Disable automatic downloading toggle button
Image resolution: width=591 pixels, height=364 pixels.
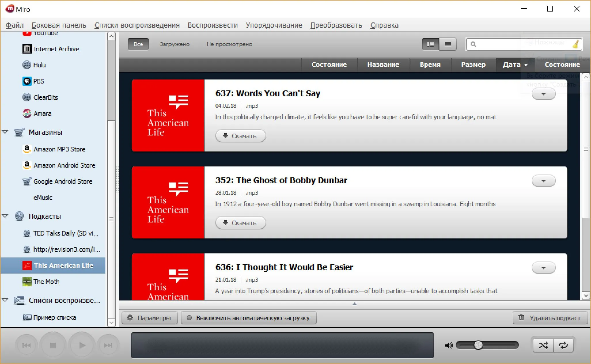point(249,318)
